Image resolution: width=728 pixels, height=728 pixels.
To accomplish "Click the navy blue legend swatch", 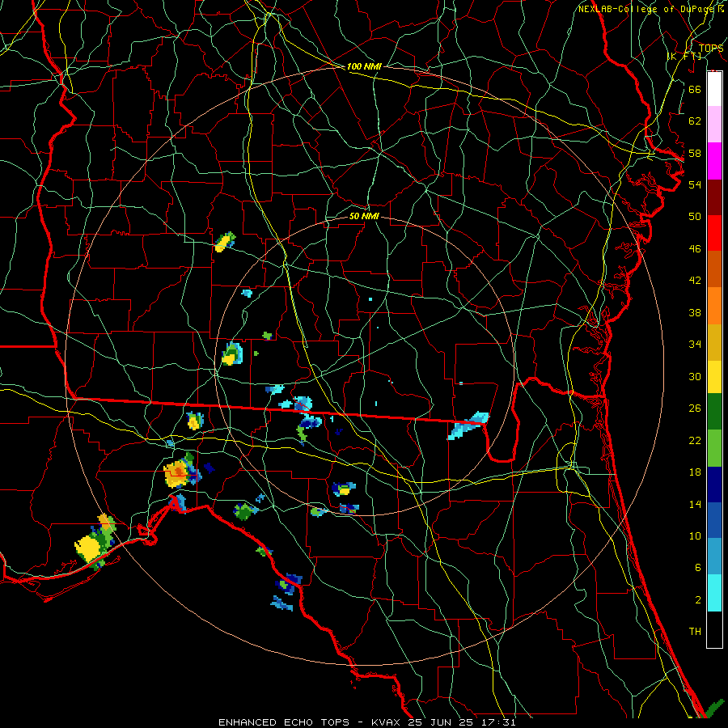I will tap(714, 485).
